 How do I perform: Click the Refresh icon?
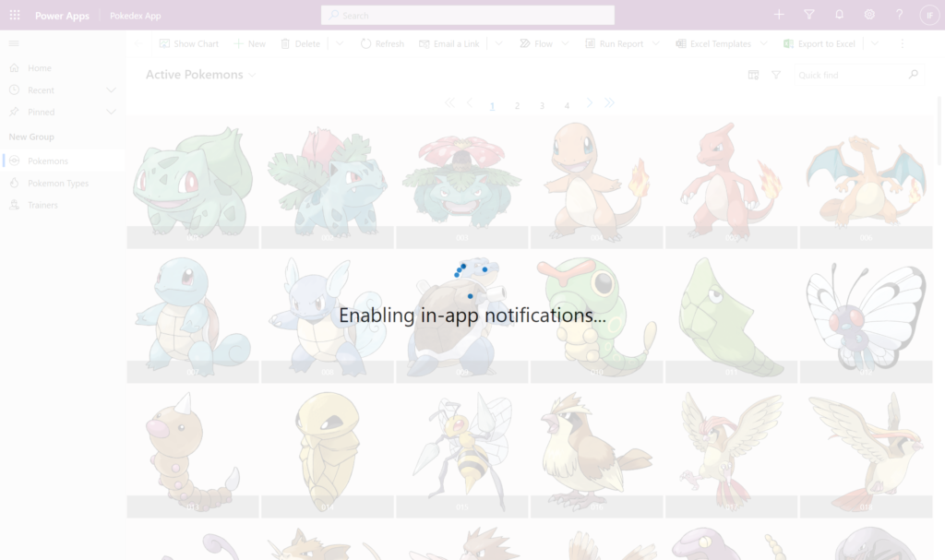pyautogui.click(x=365, y=43)
